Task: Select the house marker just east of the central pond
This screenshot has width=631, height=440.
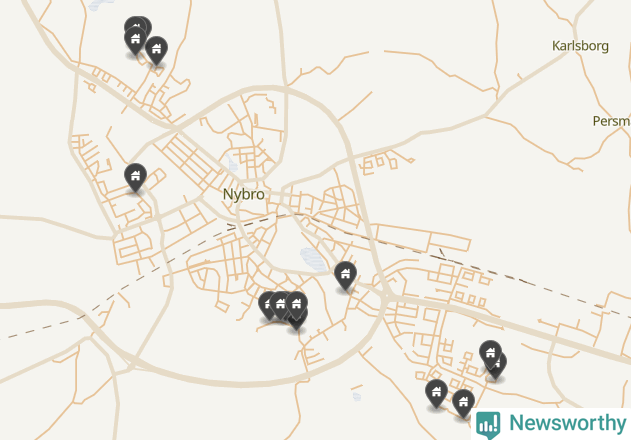Action: click(345, 275)
